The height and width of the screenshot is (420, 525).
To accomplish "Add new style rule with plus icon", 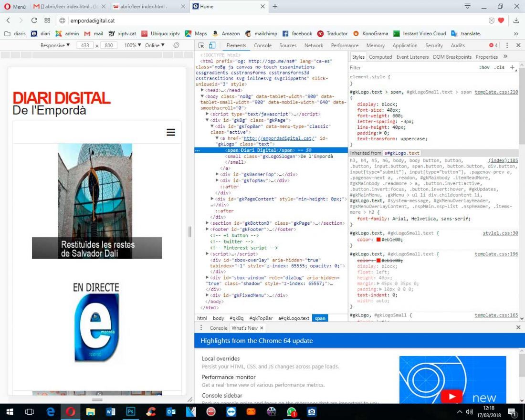I will point(512,67).
